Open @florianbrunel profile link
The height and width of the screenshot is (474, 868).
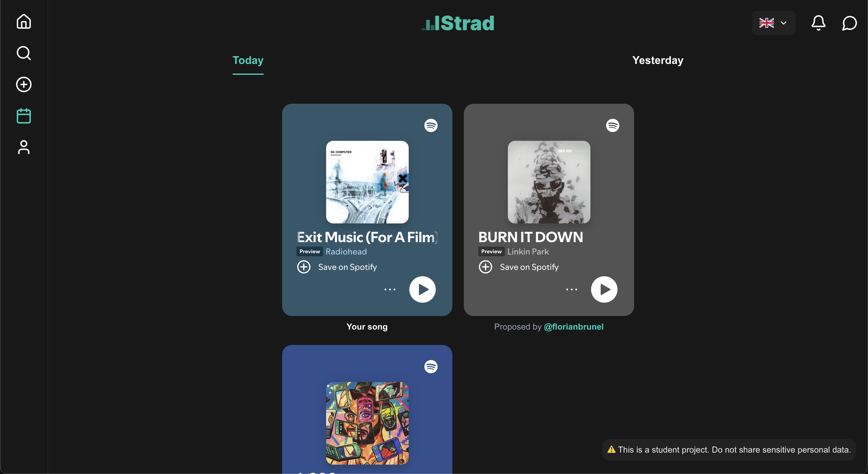tap(574, 327)
